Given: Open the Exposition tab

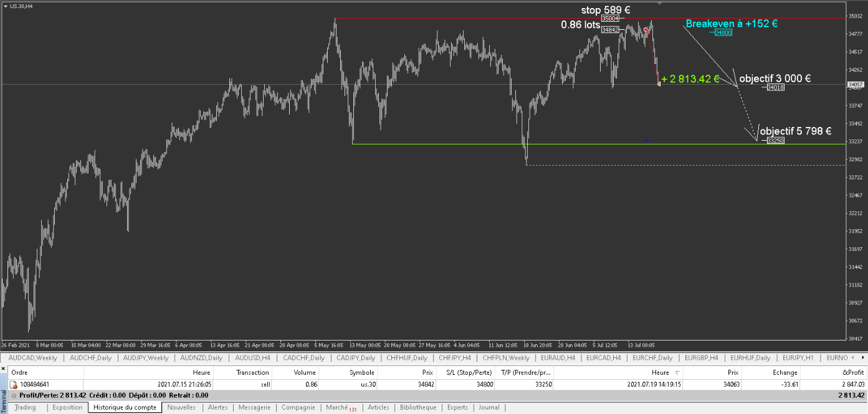Looking at the screenshot, I should (67, 408).
